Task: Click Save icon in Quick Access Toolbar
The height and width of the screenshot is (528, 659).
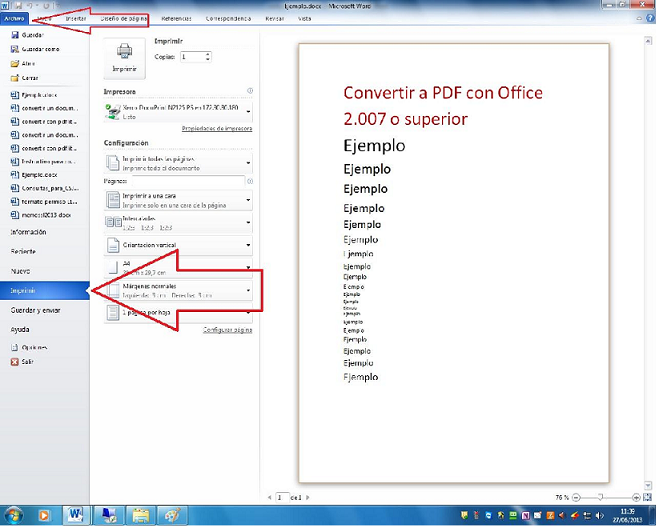Action: tap(18, 6)
